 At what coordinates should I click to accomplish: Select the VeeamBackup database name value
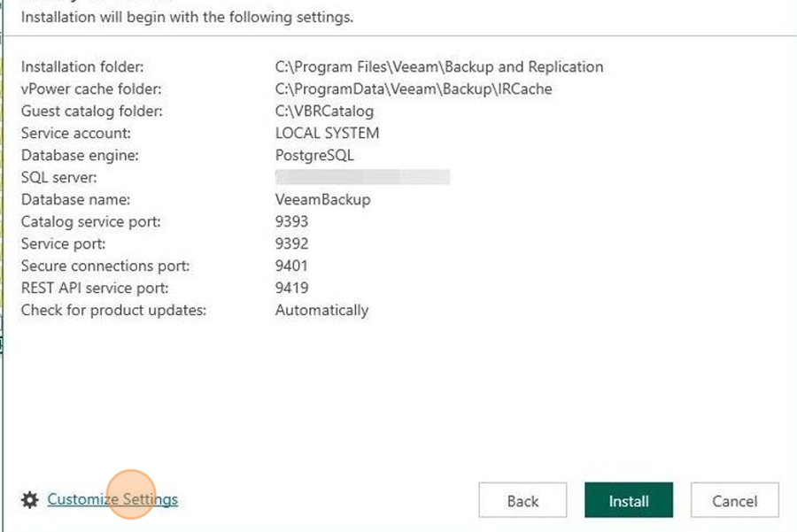pos(322,200)
